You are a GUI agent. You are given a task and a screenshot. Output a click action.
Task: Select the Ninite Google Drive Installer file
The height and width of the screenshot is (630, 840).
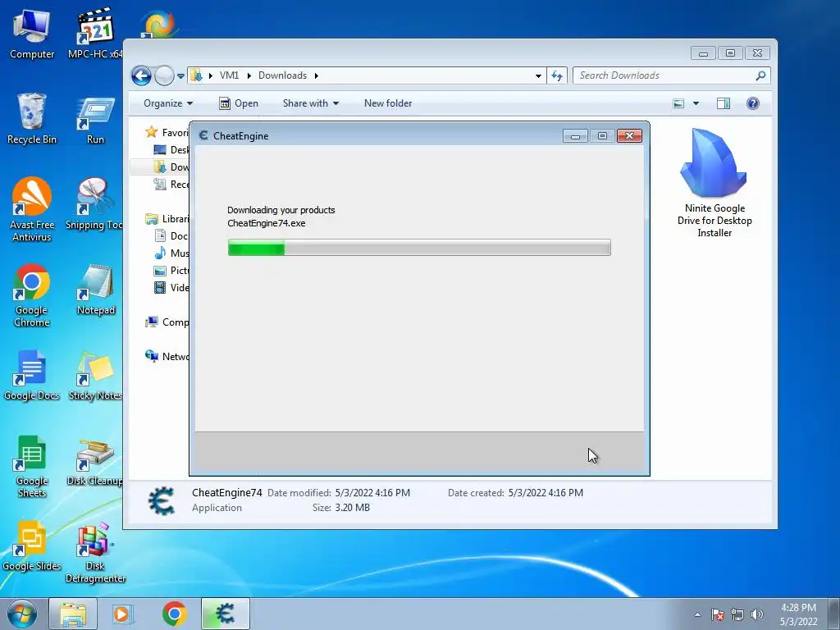714,182
